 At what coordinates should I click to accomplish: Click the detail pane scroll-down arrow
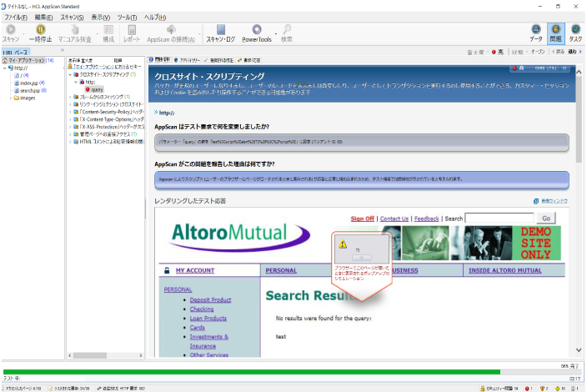tap(579, 350)
